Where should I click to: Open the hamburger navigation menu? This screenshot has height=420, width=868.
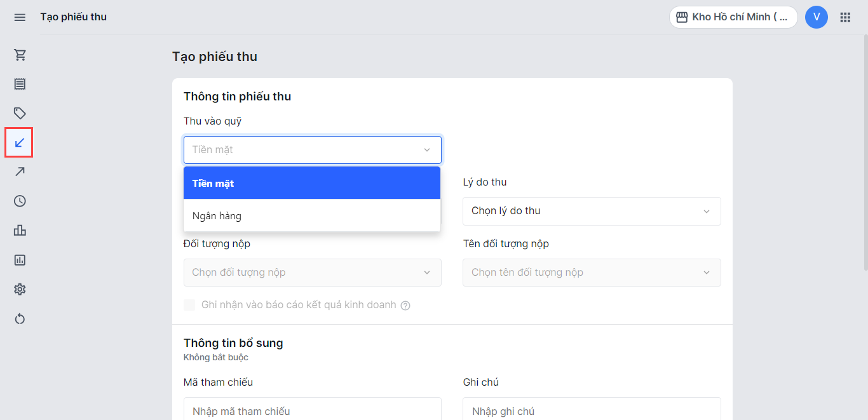coord(20,17)
